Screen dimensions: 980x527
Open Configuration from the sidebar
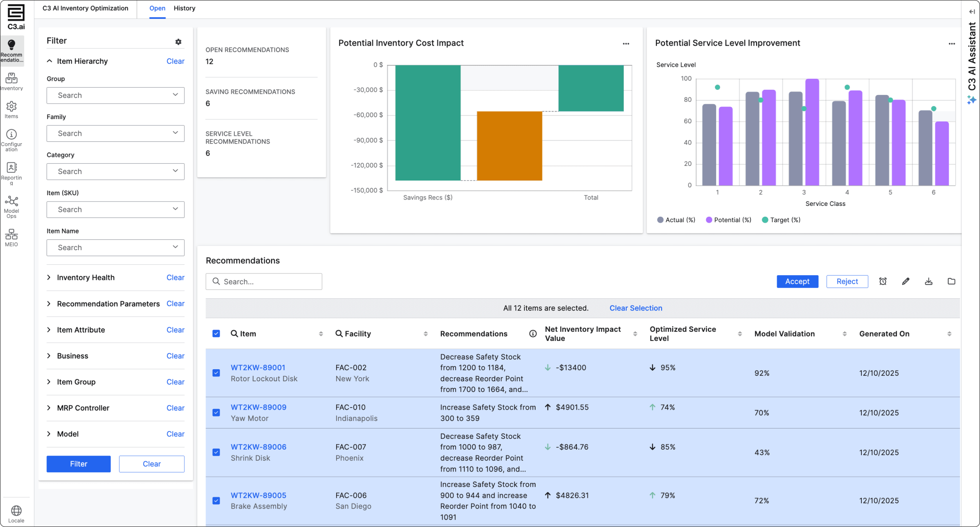point(12,134)
